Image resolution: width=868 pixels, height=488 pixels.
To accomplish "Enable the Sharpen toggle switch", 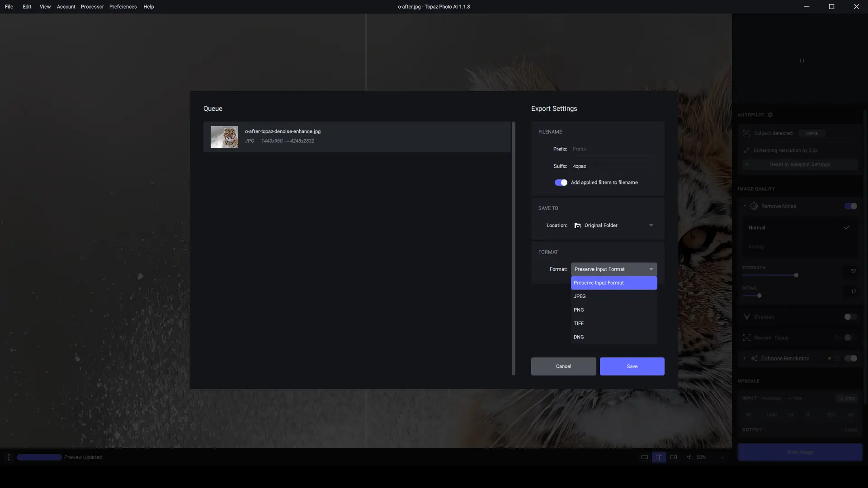I will 850,317.
